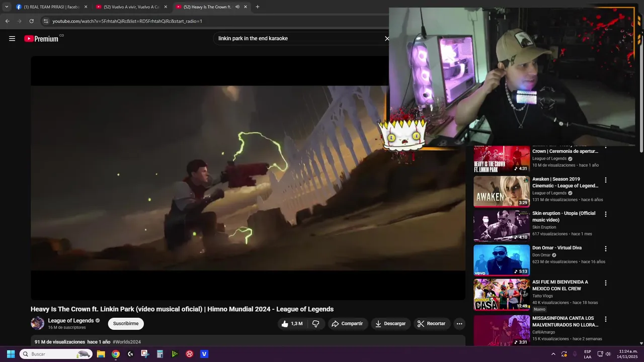Switch to REAL TEAM PRRAS Facebook tab

click(x=52, y=7)
